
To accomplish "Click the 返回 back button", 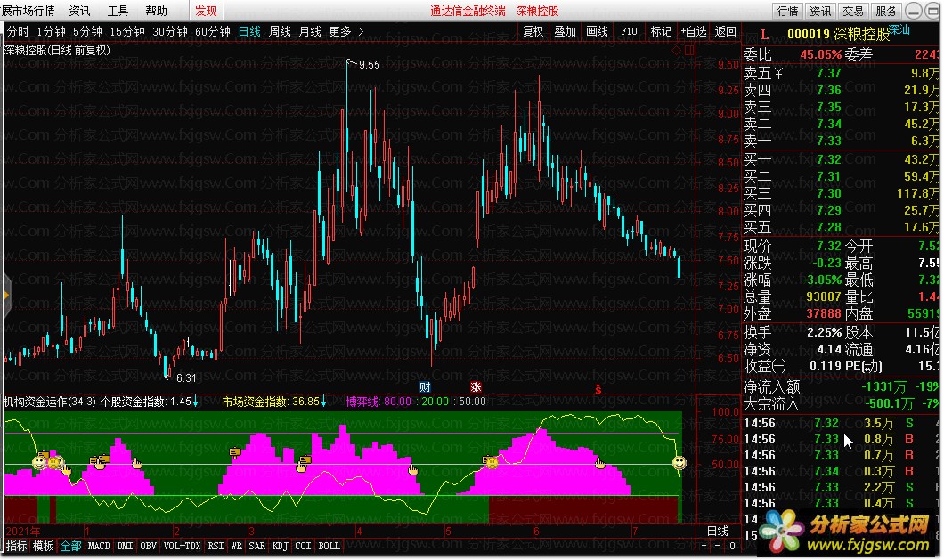I will click(726, 31).
